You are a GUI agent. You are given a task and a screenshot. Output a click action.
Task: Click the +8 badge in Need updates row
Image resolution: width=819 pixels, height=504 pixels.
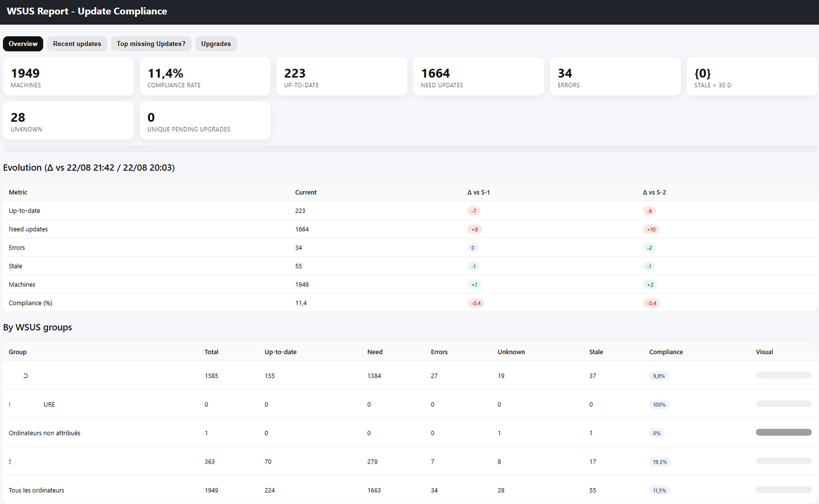pyautogui.click(x=475, y=230)
